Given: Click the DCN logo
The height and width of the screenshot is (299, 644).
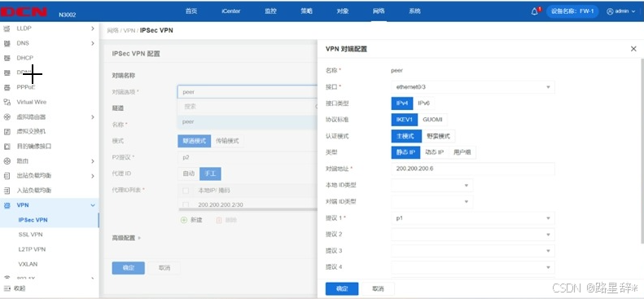Looking at the screenshot, I should [24, 12].
